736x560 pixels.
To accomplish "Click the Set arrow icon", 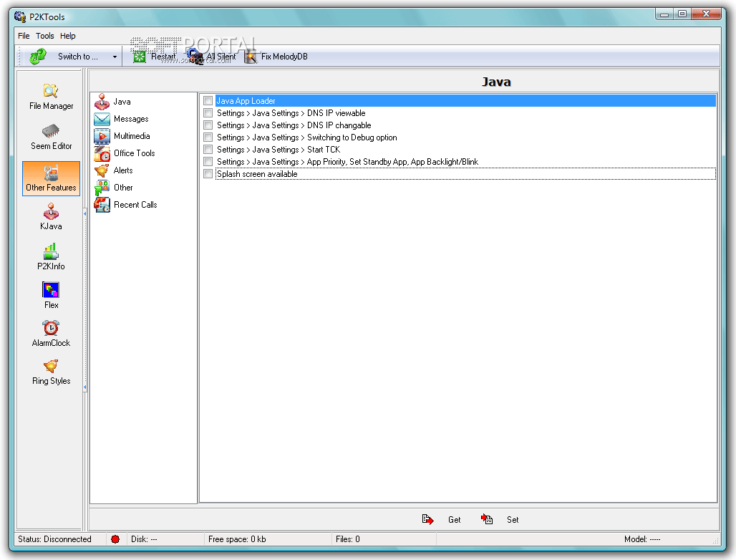I will pyautogui.click(x=487, y=519).
